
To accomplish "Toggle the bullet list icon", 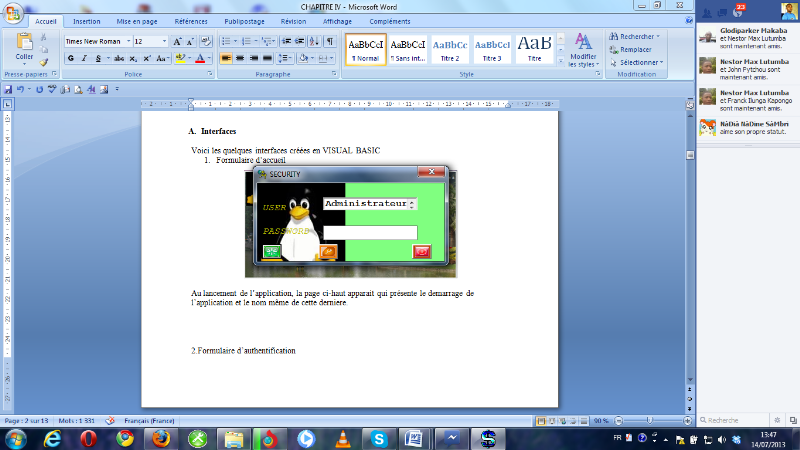I will click(x=223, y=41).
